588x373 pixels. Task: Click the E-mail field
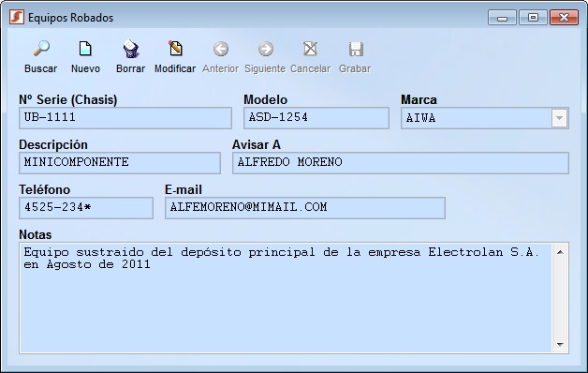pos(305,208)
